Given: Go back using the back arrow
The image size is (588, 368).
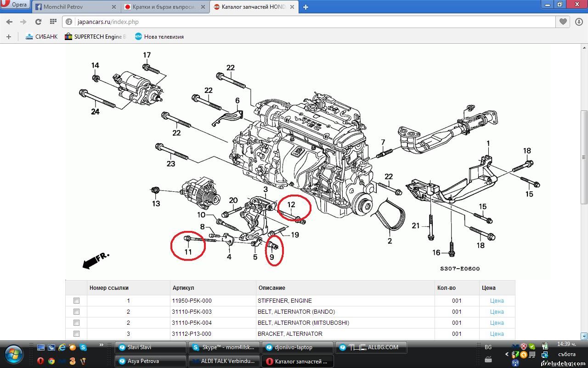Looking at the screenshot, I should [x=9, y=22].
